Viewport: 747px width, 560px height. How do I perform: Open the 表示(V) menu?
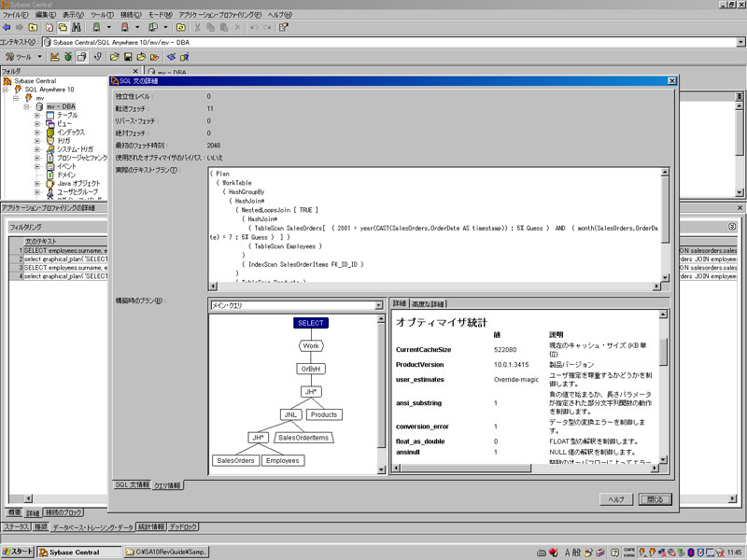(x=74, y=15)
